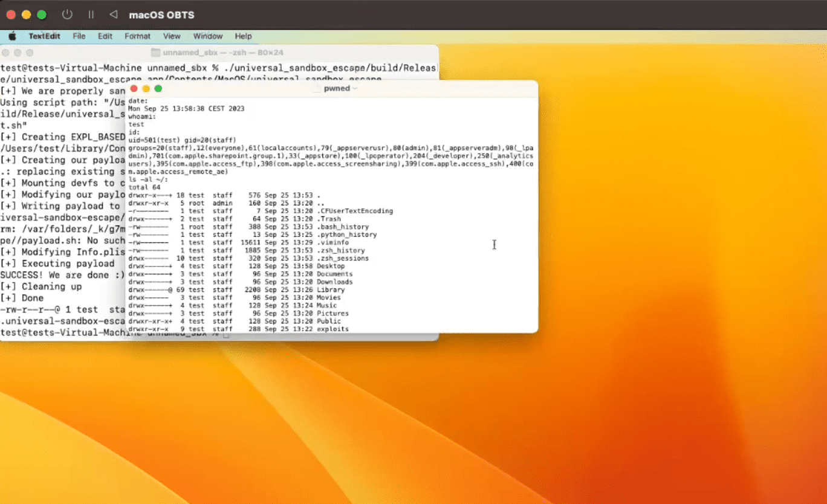This screenshot has height=504, width=827.
Task: Click the Terminal title unnamed_sbx — -zsh — 80×24
Action: click(223, 53)
